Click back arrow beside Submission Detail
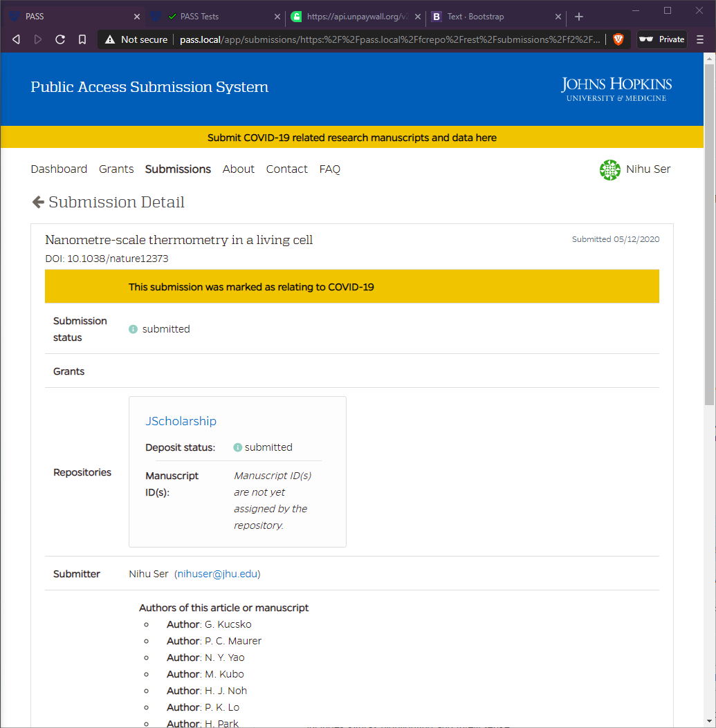 tap(38, 202)
